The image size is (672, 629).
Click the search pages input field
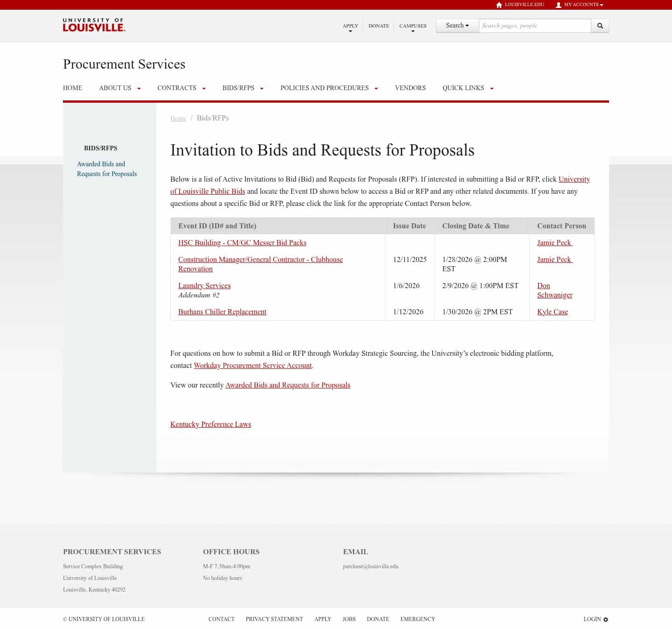(x=535, y=26)
